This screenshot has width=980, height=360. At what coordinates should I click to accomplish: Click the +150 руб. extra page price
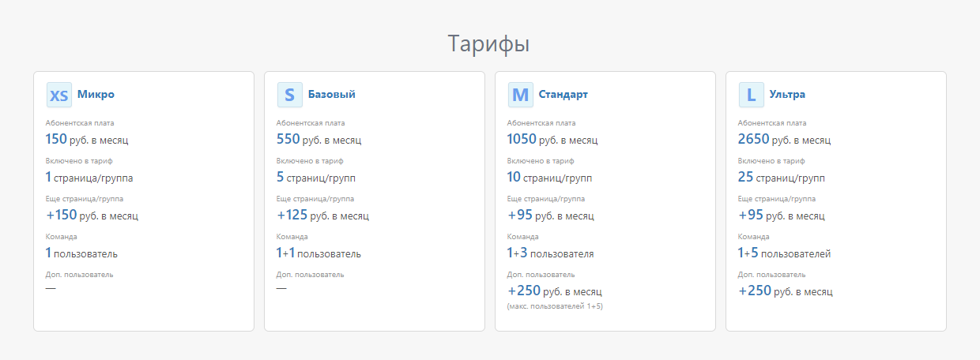pyautogui.click(x=92, y=215)
